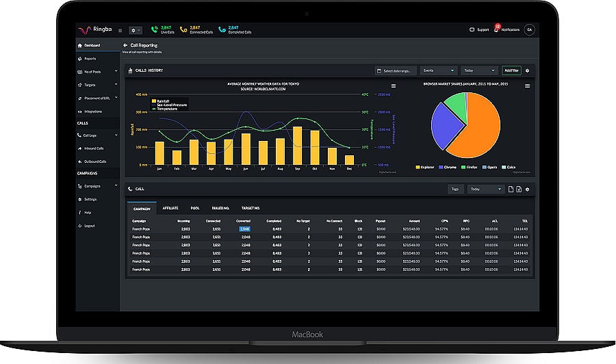Viewport: 616px width, 364px height.
Task: Open Today dropdown in Calls History
Action: click(479, 70)
